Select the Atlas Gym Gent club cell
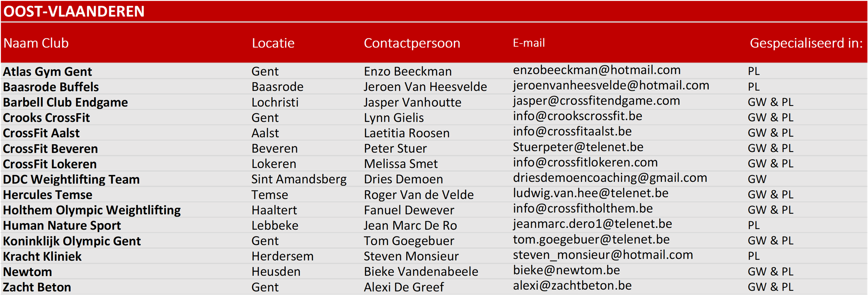Screen dimensions: 868x295 click(47, 72)
